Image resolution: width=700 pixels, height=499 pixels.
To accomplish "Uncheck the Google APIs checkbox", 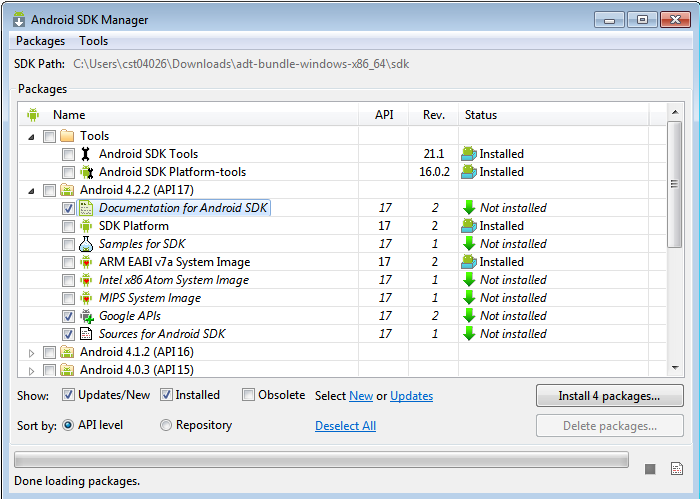I will (68, 316).
